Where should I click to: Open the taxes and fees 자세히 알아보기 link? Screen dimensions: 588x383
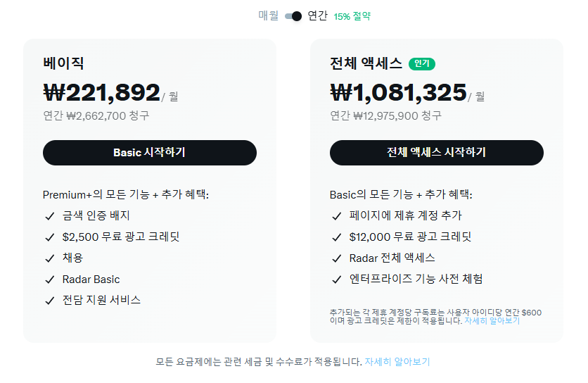(x=397, y=362)
